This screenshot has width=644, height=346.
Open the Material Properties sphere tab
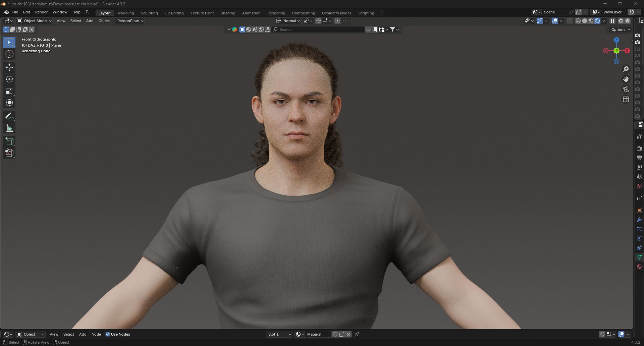point(639,267)
